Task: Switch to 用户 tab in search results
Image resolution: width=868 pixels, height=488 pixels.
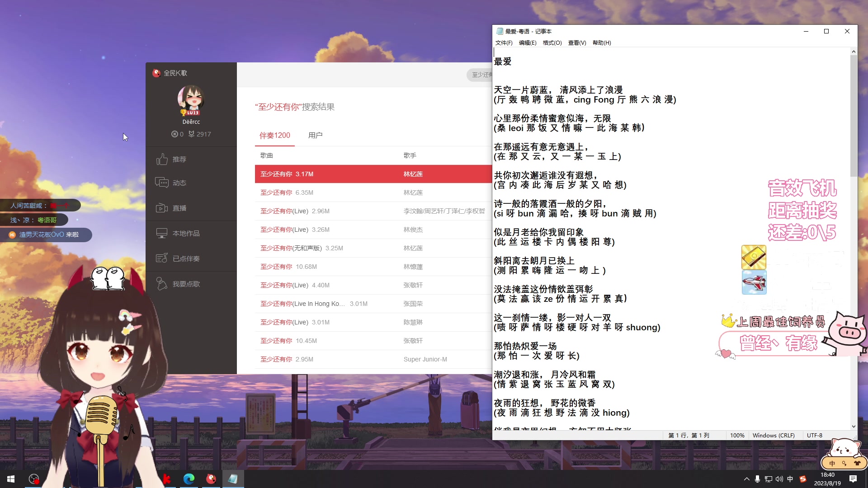Action: (315, 135)
